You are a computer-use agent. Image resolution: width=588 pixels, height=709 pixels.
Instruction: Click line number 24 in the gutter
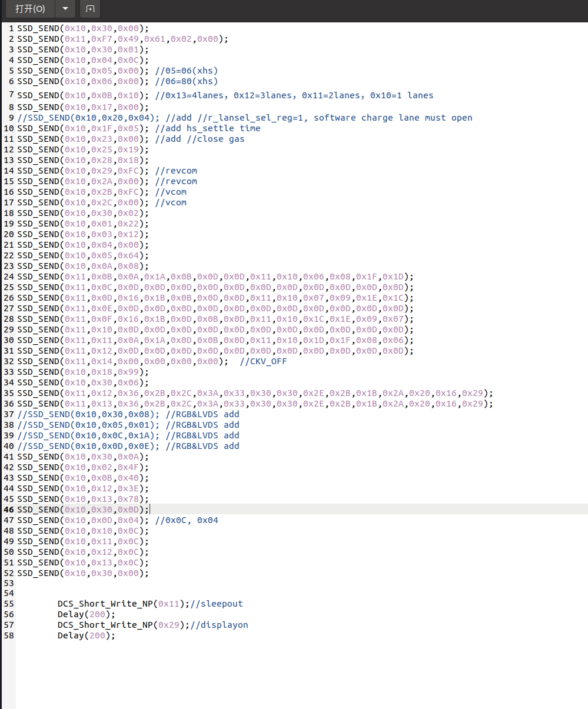[x=9, y=277]
